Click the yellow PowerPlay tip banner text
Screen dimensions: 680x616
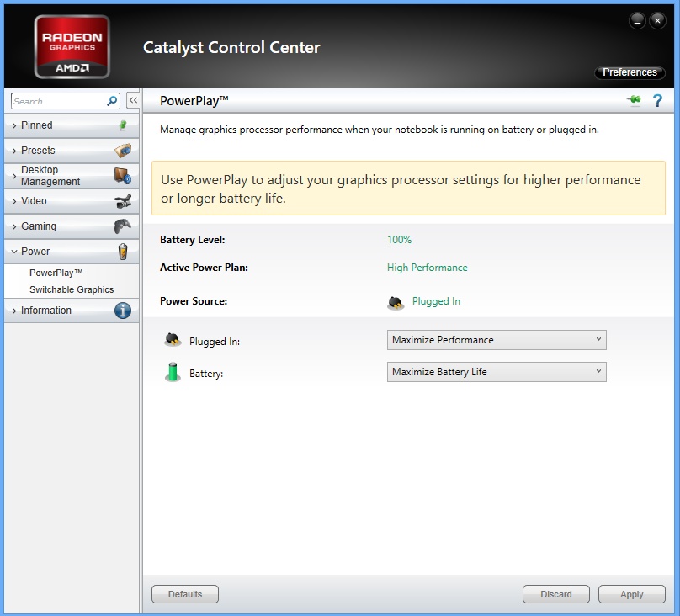point(401,189)
